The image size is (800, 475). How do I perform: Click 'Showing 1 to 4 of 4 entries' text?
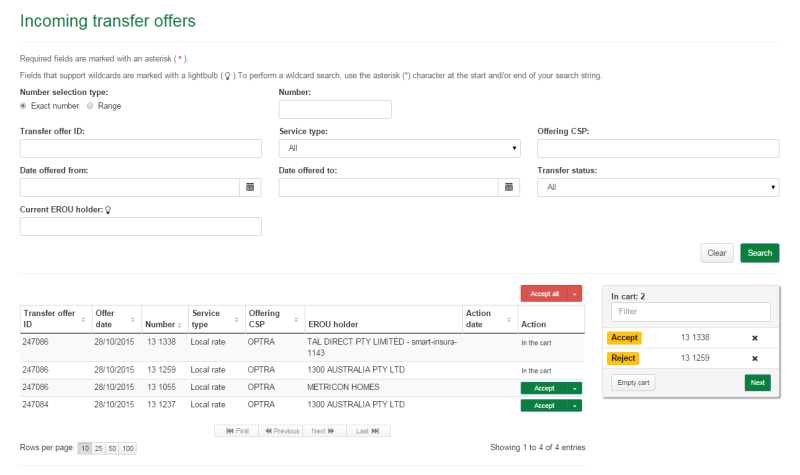click(x=538, y=447)
